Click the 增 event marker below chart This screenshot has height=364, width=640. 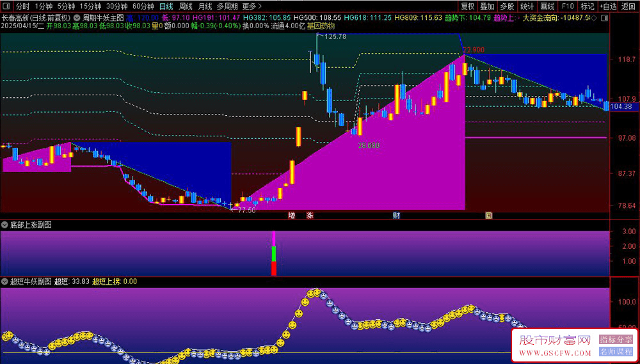(x=291, y=216)
